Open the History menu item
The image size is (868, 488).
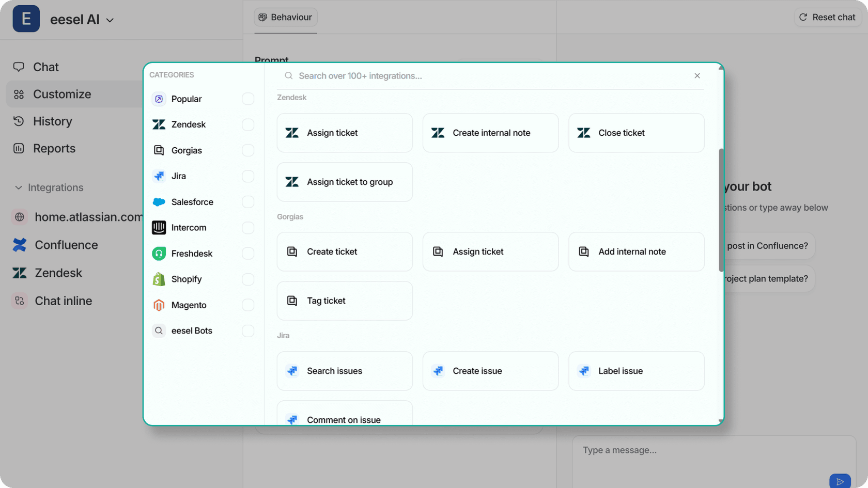click(52, 121)
